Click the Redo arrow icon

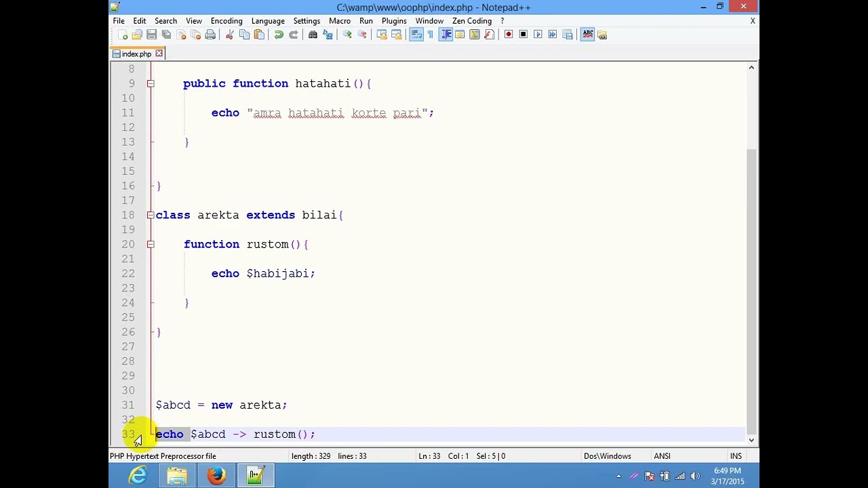pos(293,35)
